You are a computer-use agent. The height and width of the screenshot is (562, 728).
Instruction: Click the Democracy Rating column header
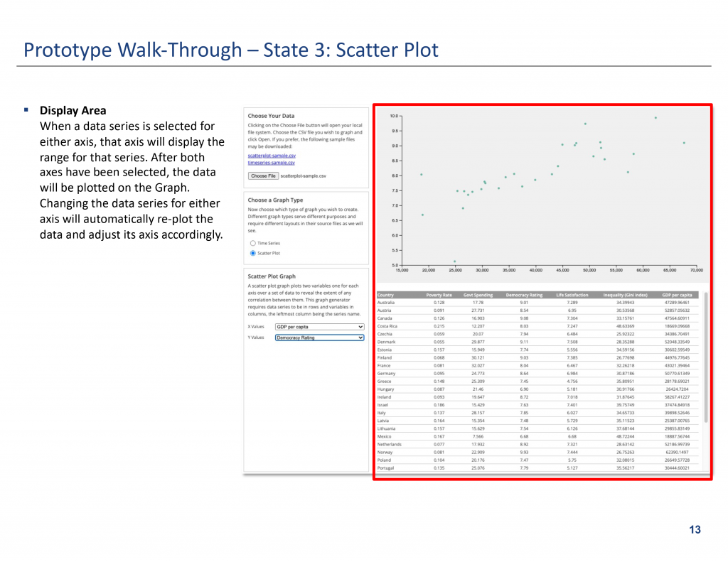(x=524, y=295)
